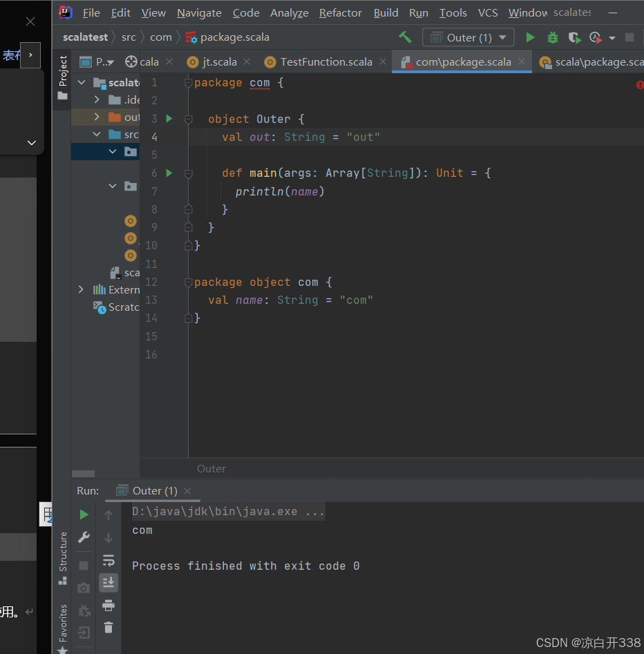
Task: Open the Outer (1) run configuration dropdown
Action: 468,37
